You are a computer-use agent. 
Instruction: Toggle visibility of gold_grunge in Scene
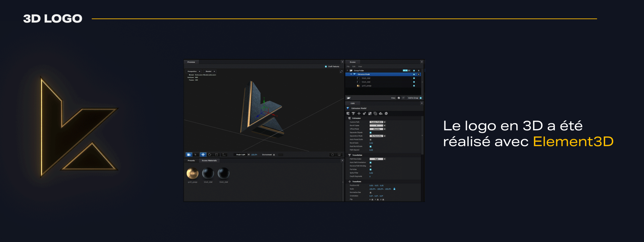coord(414,86)
